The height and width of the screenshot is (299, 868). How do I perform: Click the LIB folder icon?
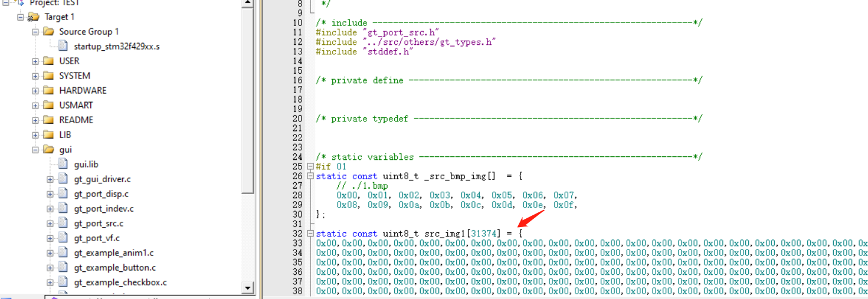click(48, 135)
